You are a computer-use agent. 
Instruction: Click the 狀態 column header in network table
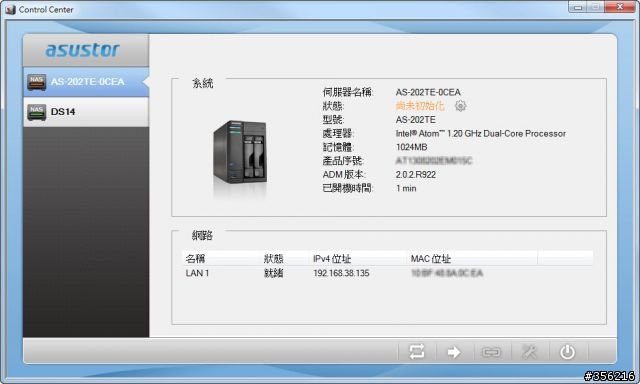tap(273, 259)
